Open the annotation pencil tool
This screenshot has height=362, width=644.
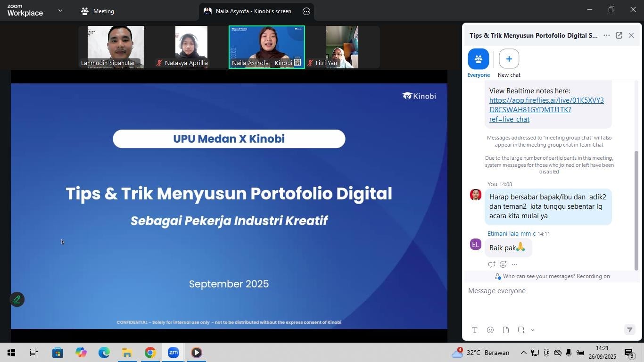coord(17,299)
